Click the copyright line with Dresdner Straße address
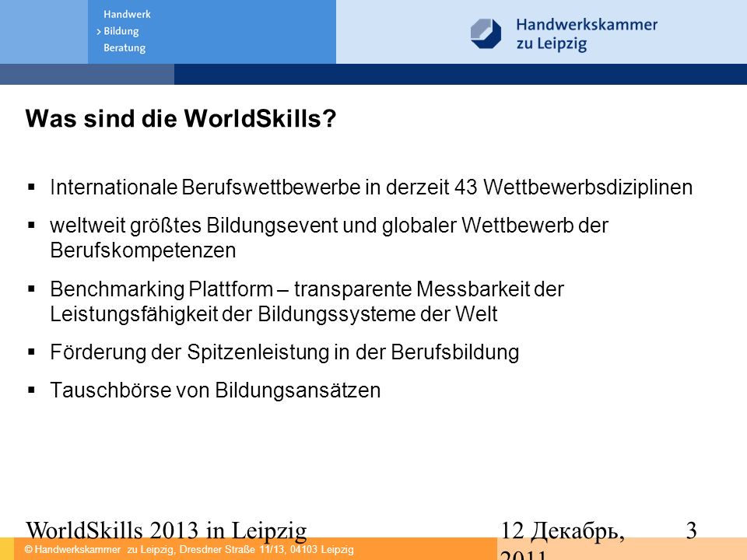The image size is (747, 560). (x=189, y=550)
